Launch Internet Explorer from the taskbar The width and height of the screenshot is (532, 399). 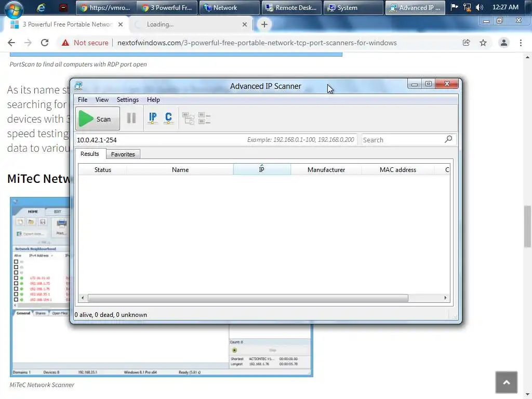(x=41, y=7)
